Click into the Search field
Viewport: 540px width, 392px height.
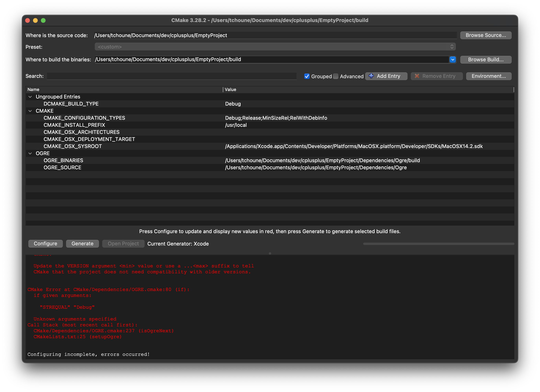(171, 76)
